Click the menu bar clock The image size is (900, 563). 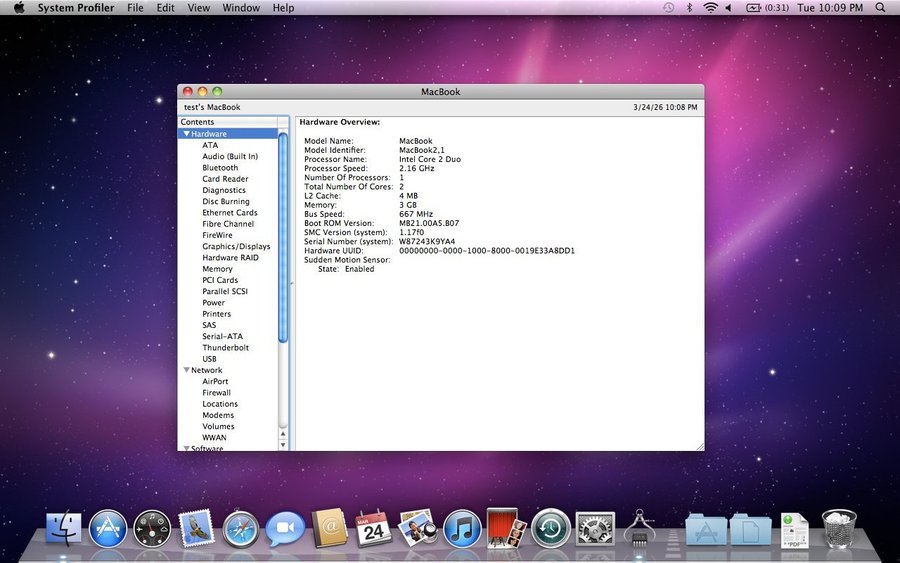[830, 7]
